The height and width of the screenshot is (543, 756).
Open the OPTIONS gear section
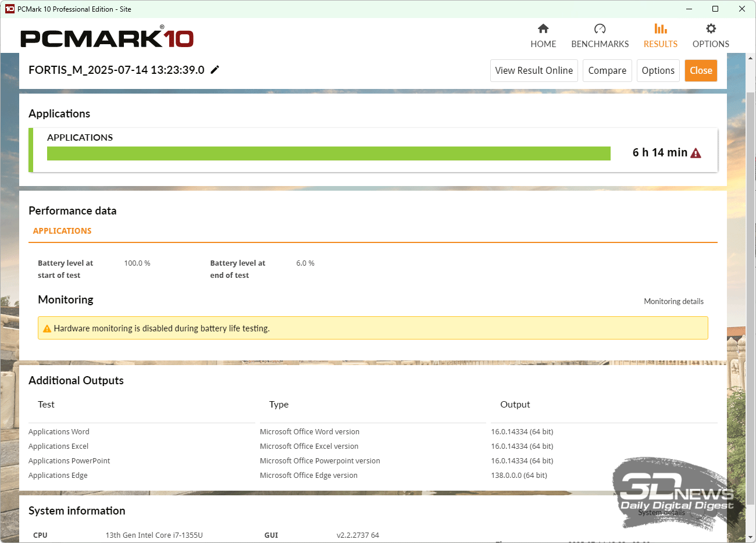pyautogui.click(x=711, y=36)
